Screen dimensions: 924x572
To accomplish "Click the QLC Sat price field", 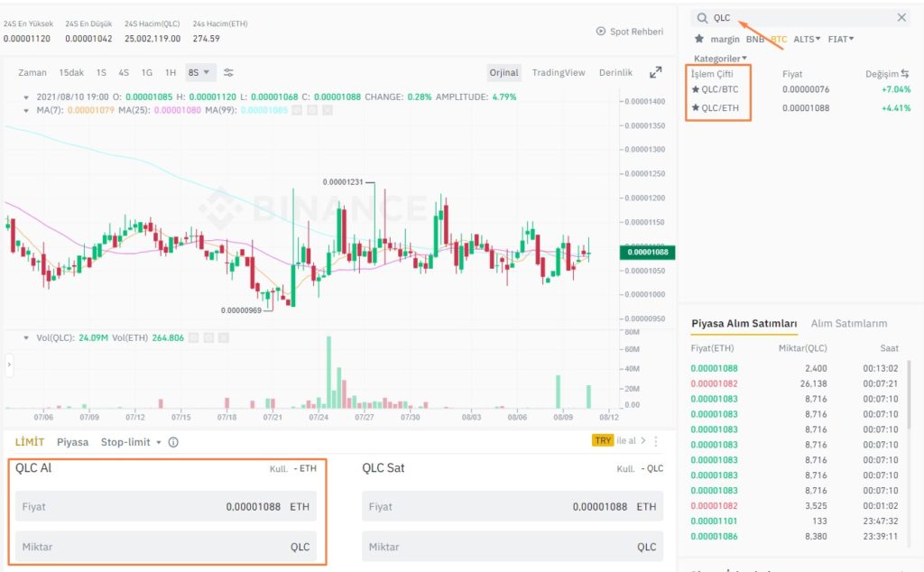I will coord(513,507).
